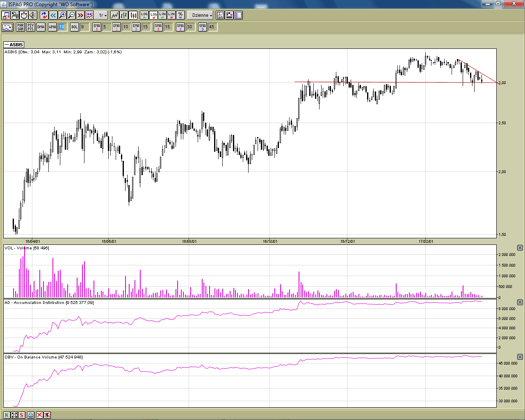Toggle the Bollinger BOL indicator
This screenshot has height=420, width=525.
tap(74, 27)
